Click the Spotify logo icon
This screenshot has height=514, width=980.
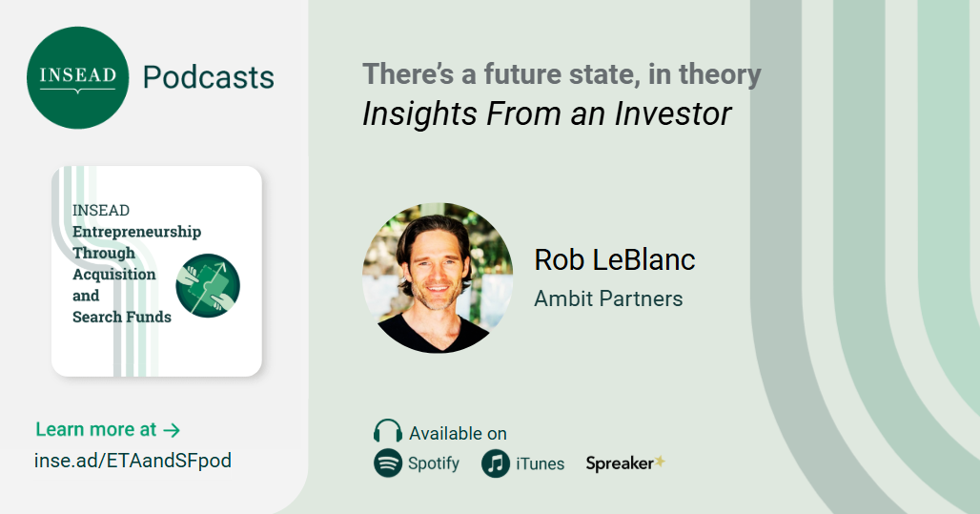[x=387, y=463]
